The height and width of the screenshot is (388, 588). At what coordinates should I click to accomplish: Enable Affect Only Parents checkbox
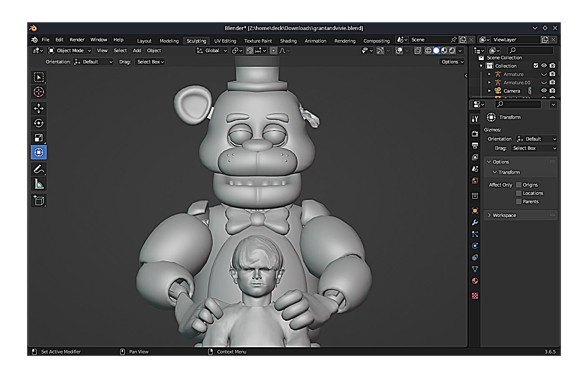(x=519, y=202)
